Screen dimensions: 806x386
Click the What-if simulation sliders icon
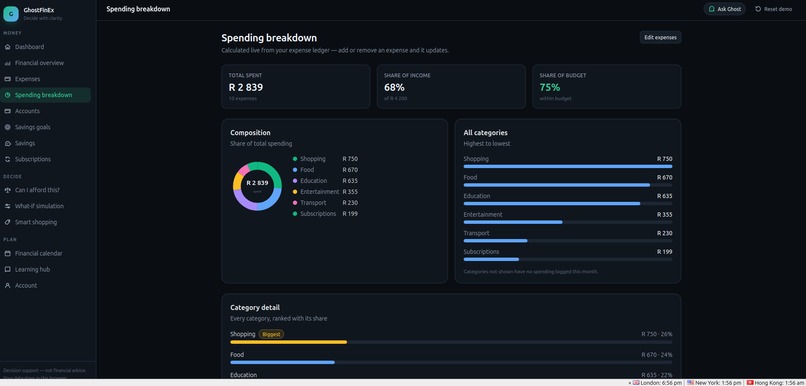(7, 206)
